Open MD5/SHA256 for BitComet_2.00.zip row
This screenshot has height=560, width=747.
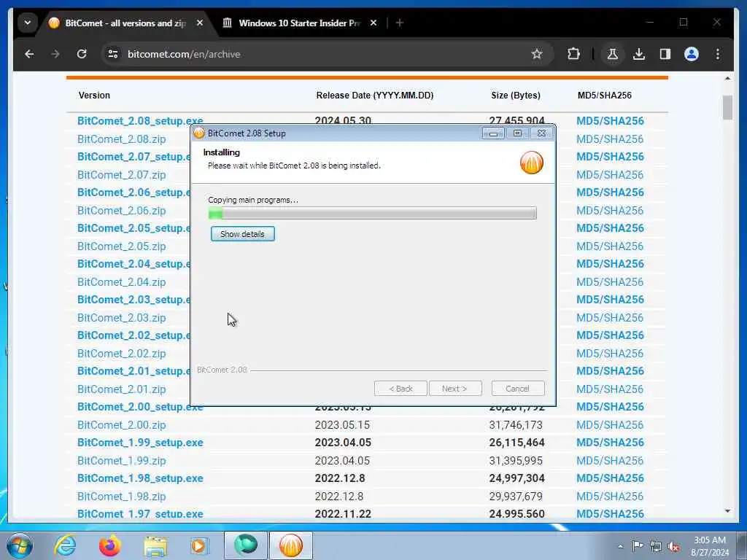click(x=611, y=425)
